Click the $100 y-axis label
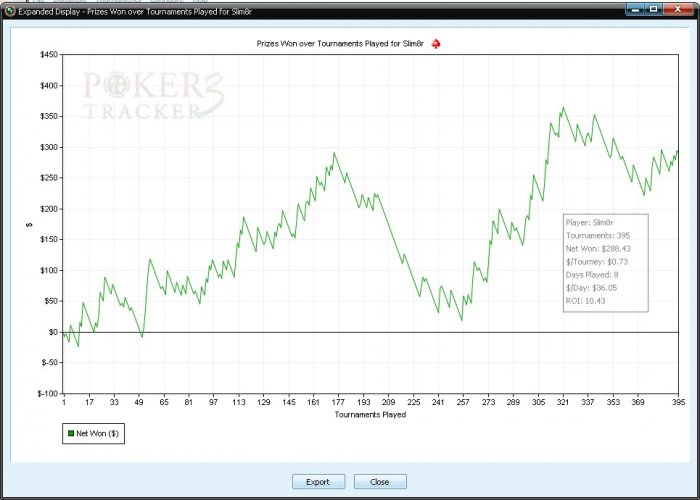Viewport: 700px width, 500px height. pyautogui.click(x=49, y=270)
